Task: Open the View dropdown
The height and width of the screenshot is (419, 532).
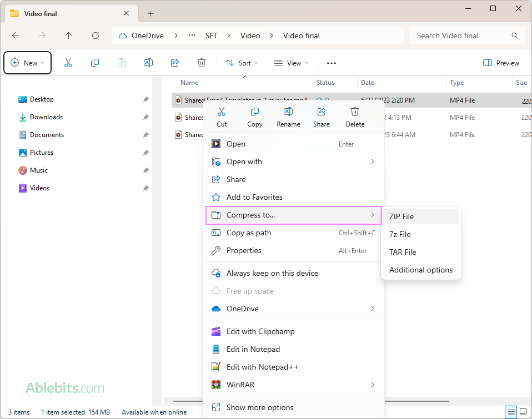Action: [x=291, y=63]
